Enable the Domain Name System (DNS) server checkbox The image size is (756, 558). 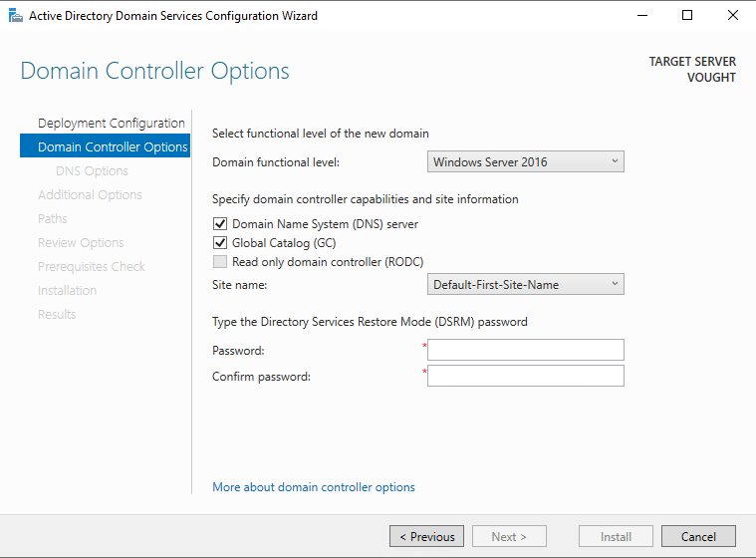tap(220, 224)
